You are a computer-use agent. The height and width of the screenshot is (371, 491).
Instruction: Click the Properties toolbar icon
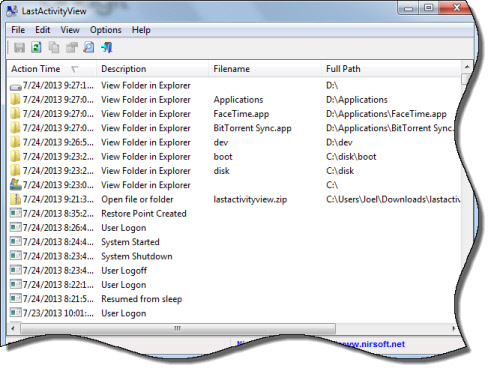(x=71, y=48)
